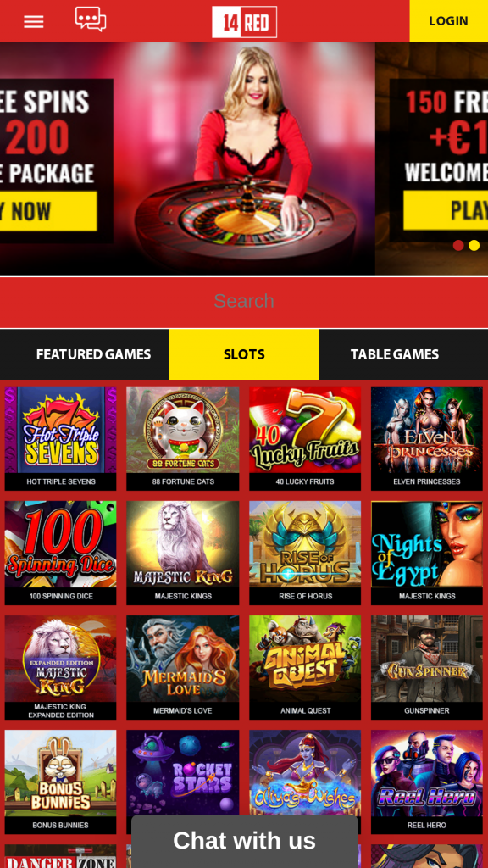Open the Rise of Horus slot
This screenshot has width=488, height=868.
point(305,553)
